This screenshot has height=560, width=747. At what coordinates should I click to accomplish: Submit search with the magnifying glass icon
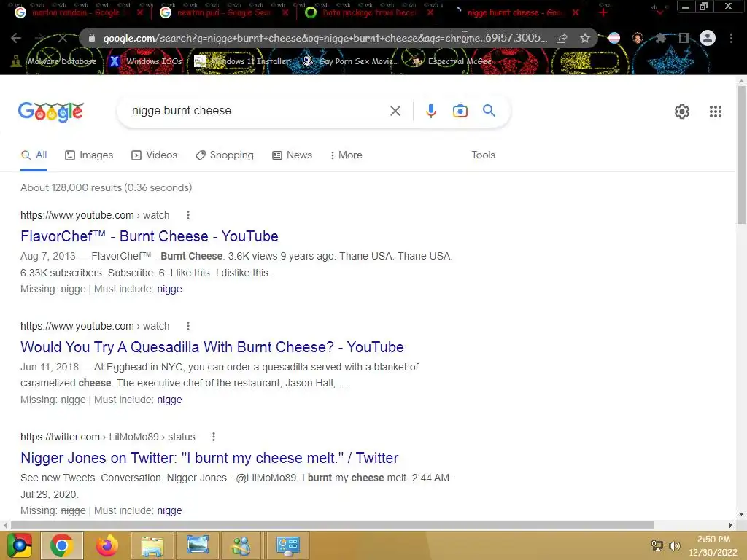tap(489, 111)
